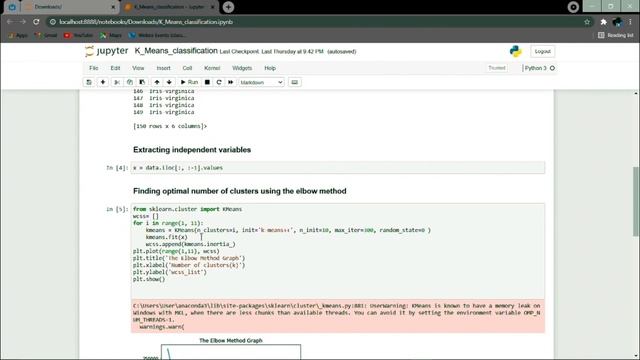Click the Python logo icon
Image resolution: width=640 pixels, height=360 pixels.
pyautogui.click(x=516, y=51)
